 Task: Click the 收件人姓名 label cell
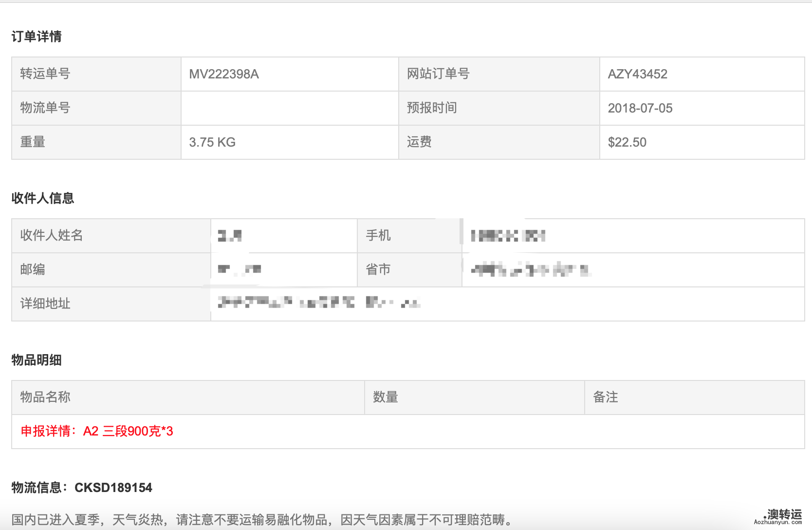(111, 236)
